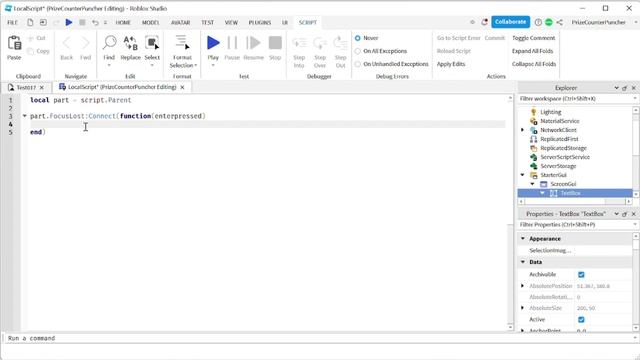Switch to the MODEL ribbon tab
This screenshot has width=640, height=360.
[150, 22]
